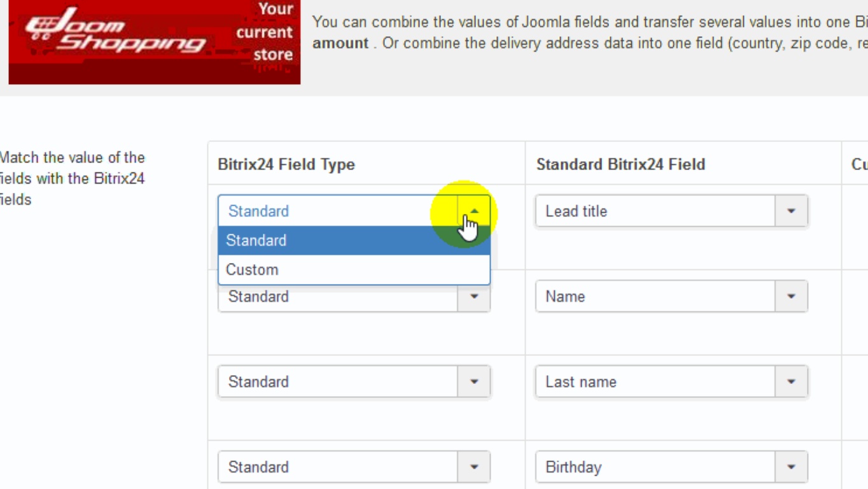
Task: Click the JoomShopping current store logo
Action: [154, 41]
